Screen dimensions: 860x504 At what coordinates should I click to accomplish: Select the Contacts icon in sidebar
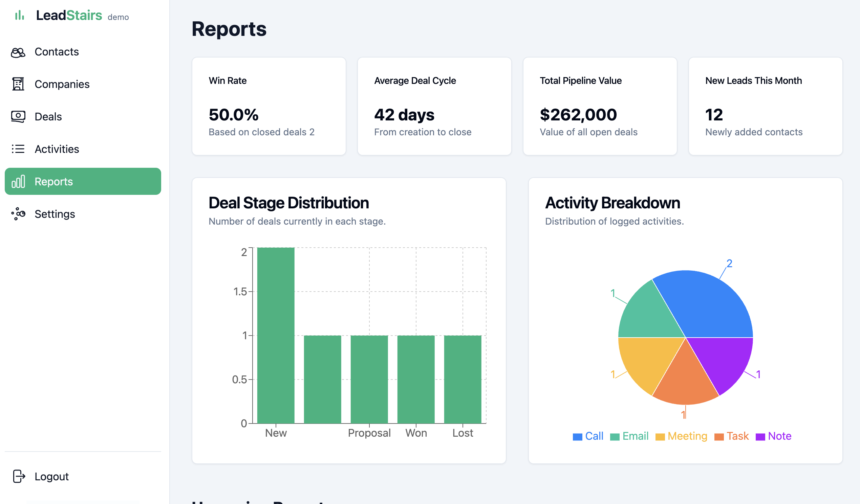click(18, 51)
